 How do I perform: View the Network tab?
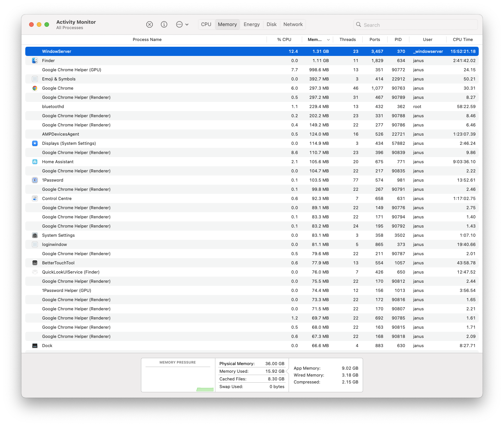click(293, 25)
